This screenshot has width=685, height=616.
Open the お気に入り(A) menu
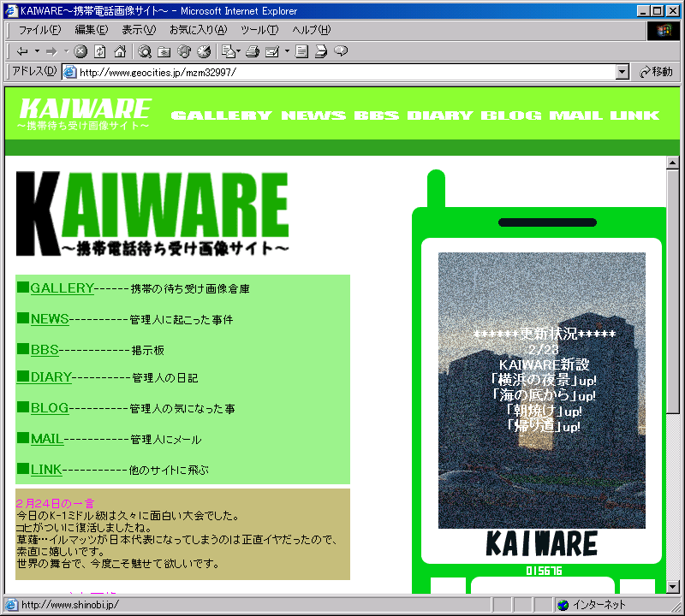pyautogui.click(x=199, y=30)
